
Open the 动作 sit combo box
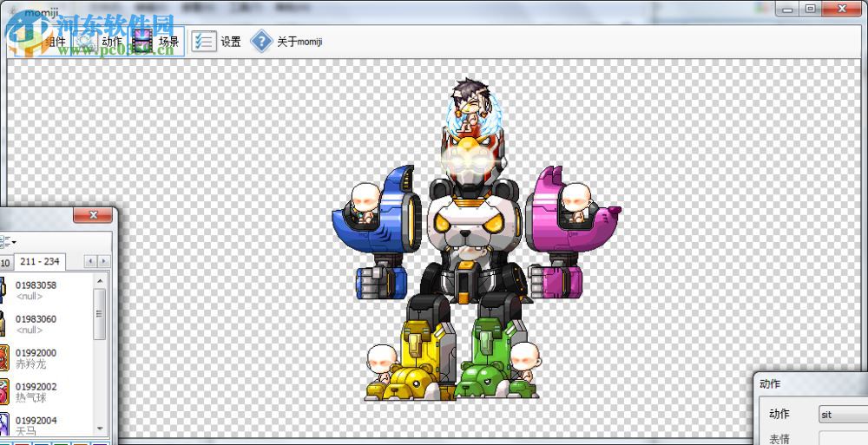pos(841,415)
